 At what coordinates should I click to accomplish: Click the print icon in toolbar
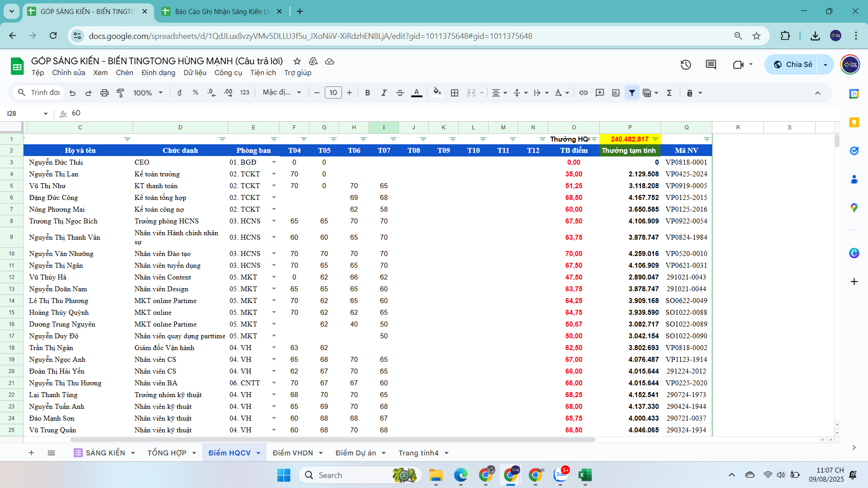pyautogui.click(x=104, y=93)
